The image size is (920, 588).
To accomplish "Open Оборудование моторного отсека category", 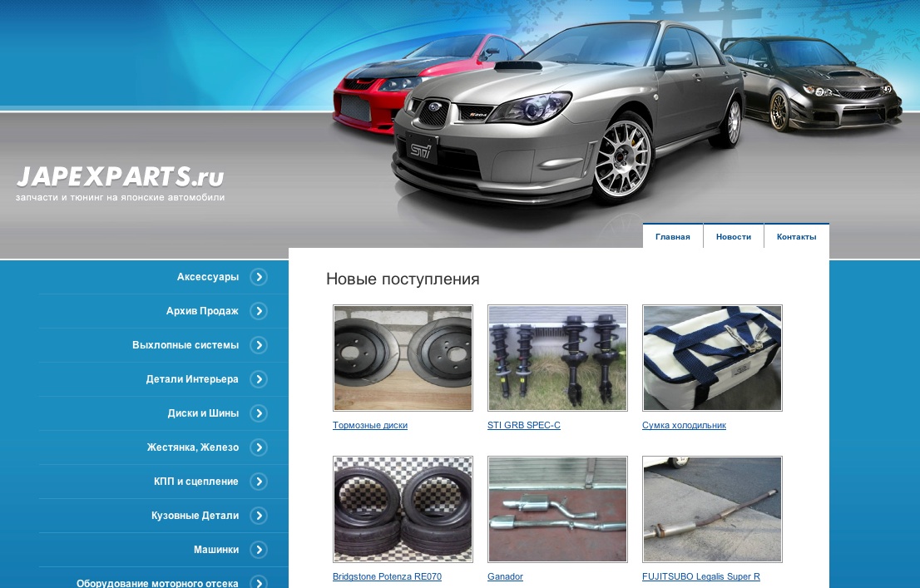I will click(157, 583).
